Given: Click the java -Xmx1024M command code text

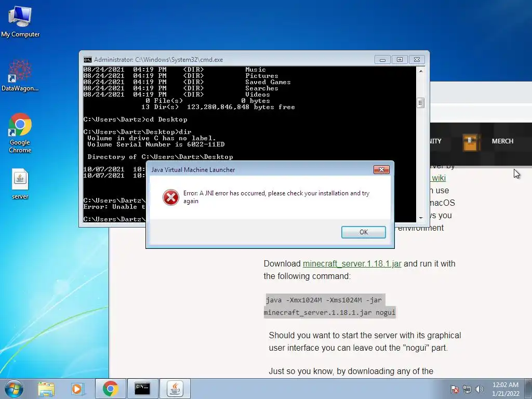Looking at the screenshot, I should [329, 306].
